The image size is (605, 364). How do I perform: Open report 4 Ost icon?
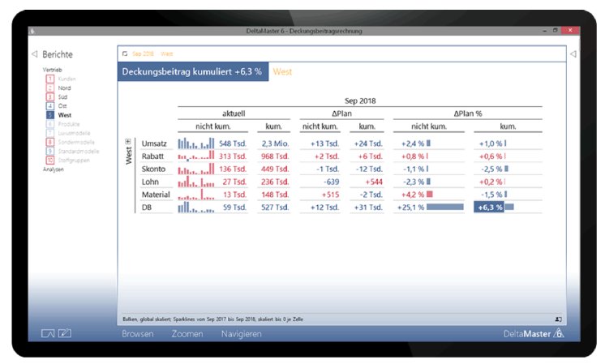pyautogui.click(x=50, y=105)
